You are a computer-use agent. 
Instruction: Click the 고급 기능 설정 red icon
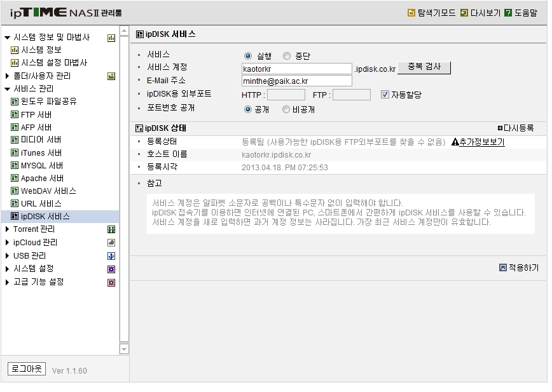point(111,283)
